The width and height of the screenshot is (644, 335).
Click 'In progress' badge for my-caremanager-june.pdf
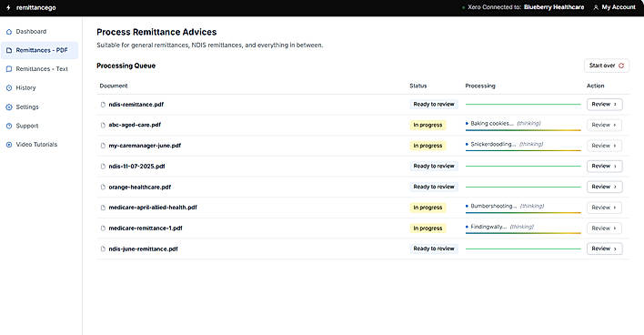coord(428,146)
